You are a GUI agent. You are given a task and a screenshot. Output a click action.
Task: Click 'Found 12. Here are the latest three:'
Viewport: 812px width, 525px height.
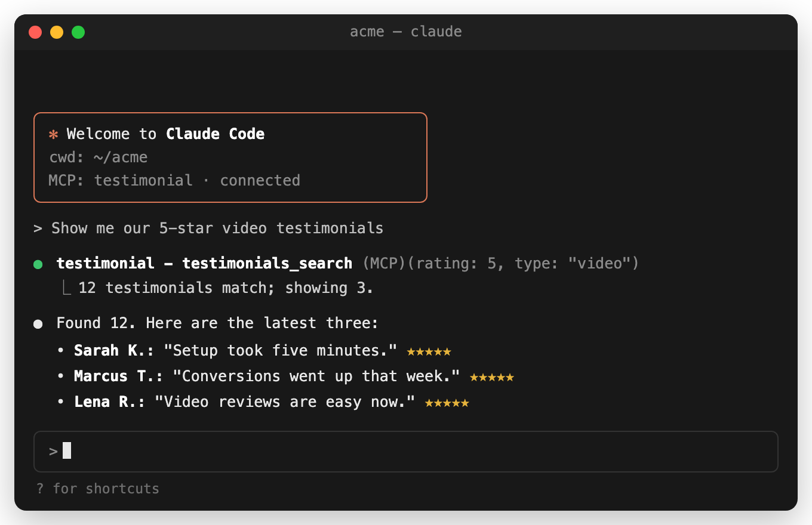coord(217,323)
